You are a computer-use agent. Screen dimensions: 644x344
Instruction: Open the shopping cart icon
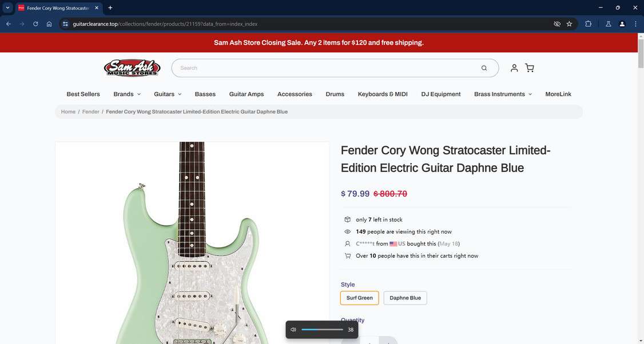click(530, 68)
